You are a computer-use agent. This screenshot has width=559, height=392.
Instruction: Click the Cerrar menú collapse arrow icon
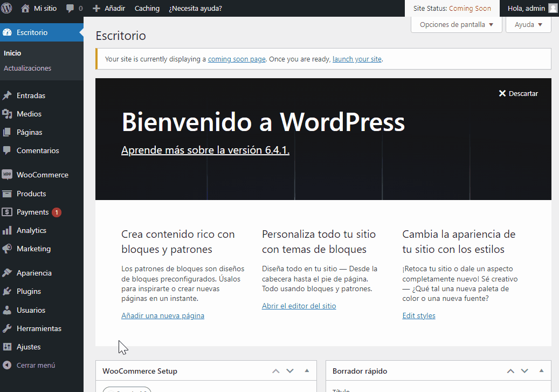point(7,365)
